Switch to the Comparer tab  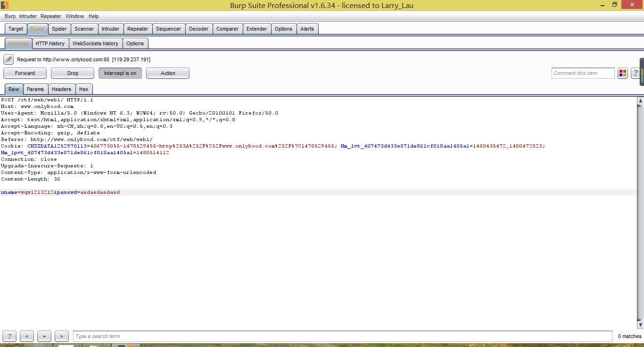[x=227, y=29]
